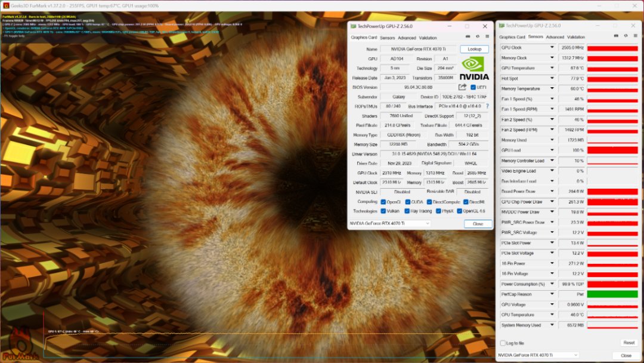644x363 pixels.
Task: Open the Memory Temperature sensor dropdown arrow
Action: pyautogui.click(x=552, y=89)
